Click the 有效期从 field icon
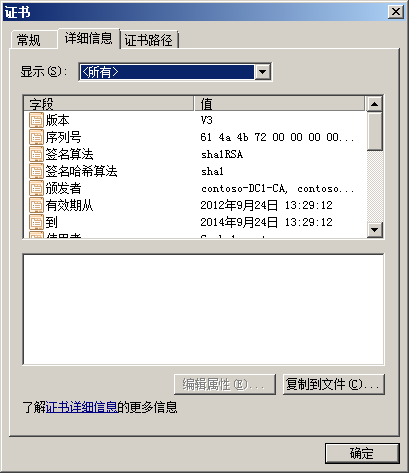The image size is (409, 473). (x=36, y=205)
